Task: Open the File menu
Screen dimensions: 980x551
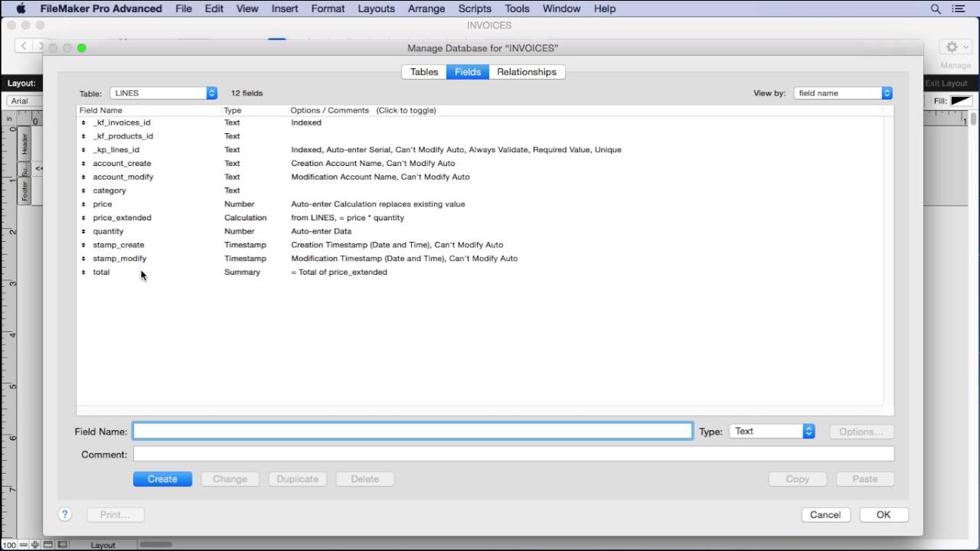Action: (184, 8)
